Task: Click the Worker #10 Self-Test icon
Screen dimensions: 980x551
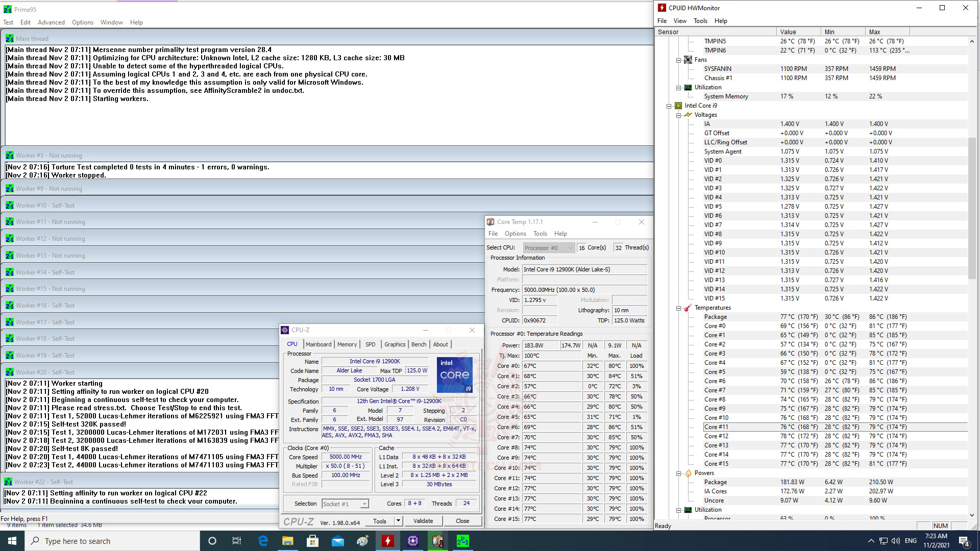Action: 9,205
